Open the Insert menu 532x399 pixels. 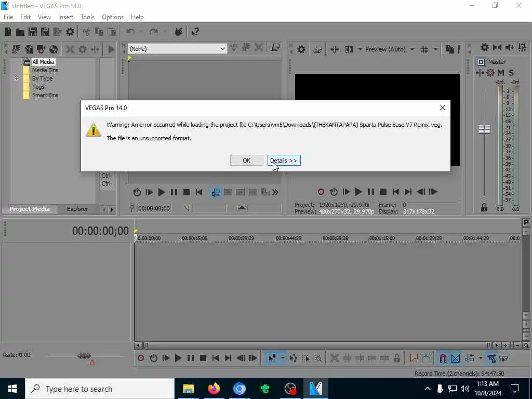pyautogui.click(x=65, y=17)
